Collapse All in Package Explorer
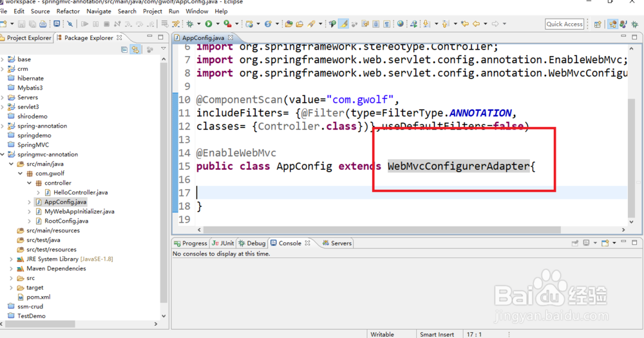 click(x=124, y=50)
